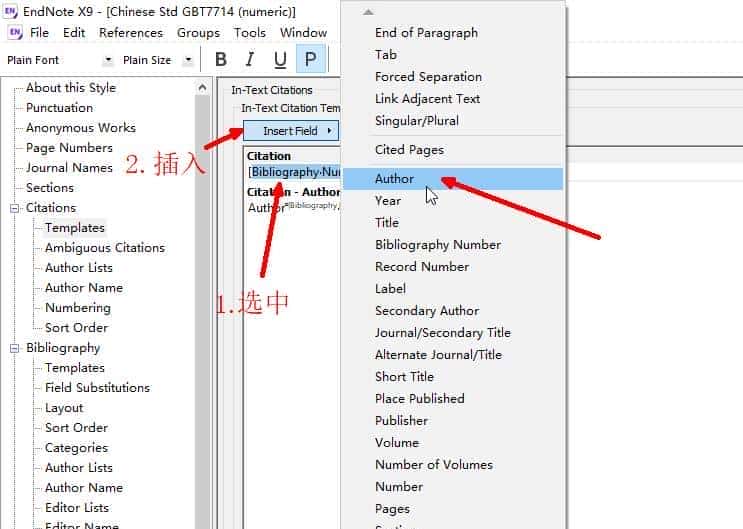Image resolution: width=743 pixels, height=529 pixels.
Task: Toggle Bold formatting button
Action: click(x=221, y=60)
